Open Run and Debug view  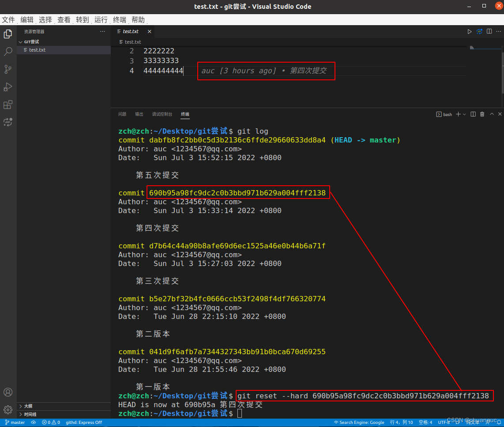tap(8, 87)
